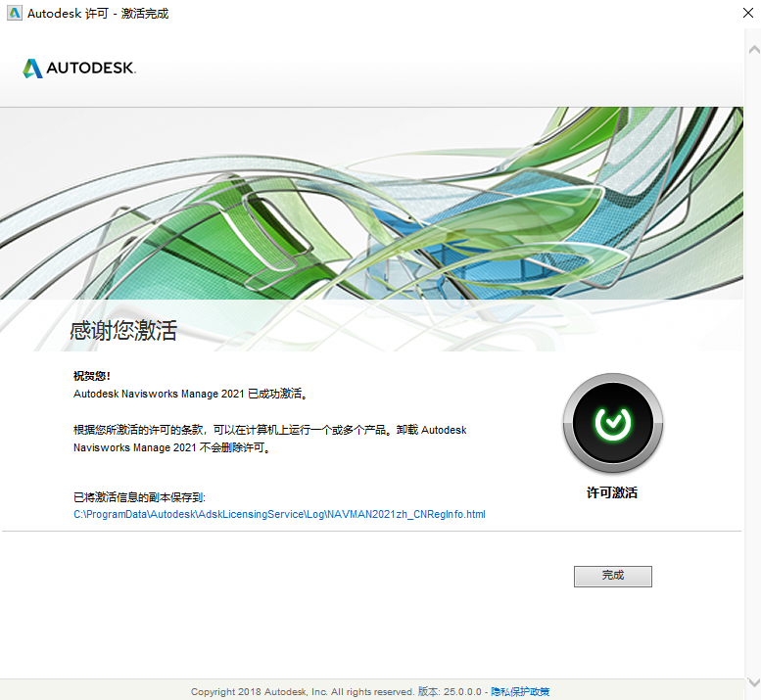
Task: Click the 已将激活信息的副本保存到 label
Action: [x=139, y=497]
